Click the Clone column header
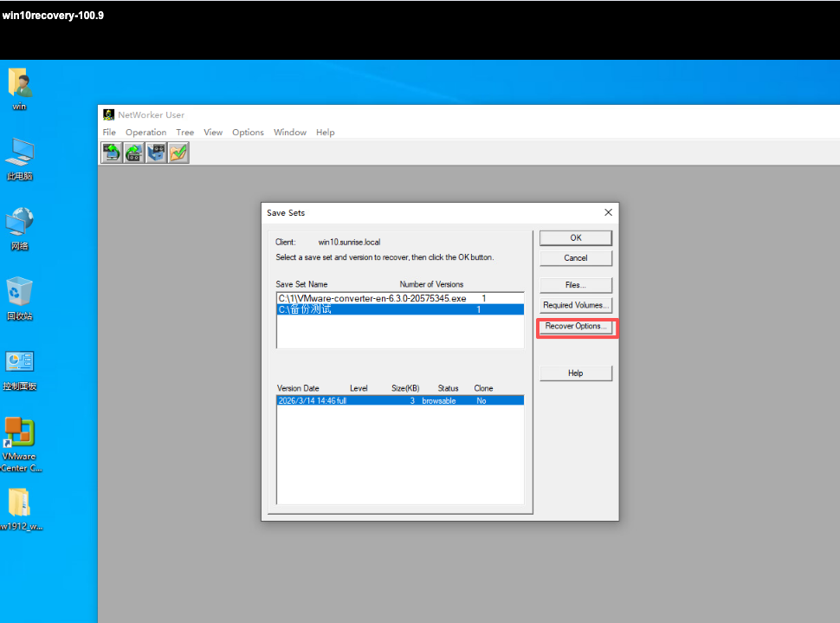Image resolution: width=840 pixels, height=623 pixels. [483, 388]
